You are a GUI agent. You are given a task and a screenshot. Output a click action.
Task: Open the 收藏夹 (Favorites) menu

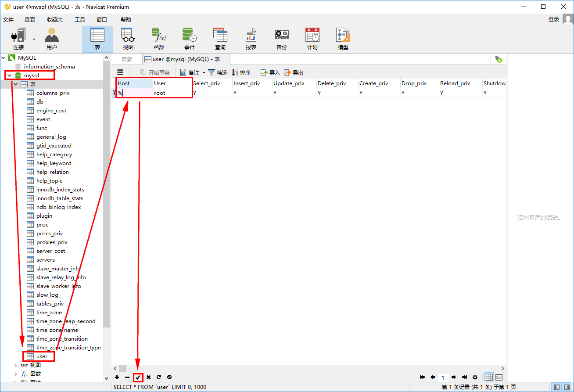[55, 20]
